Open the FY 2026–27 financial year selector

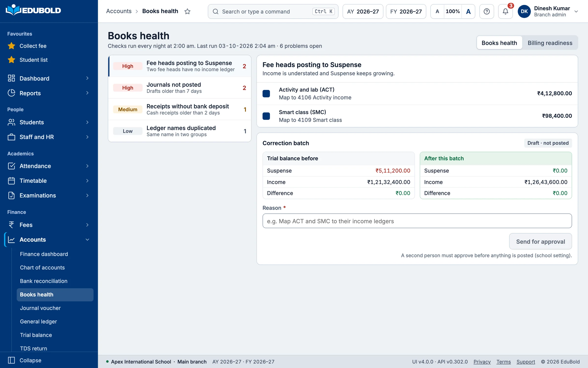pos(406,11)
